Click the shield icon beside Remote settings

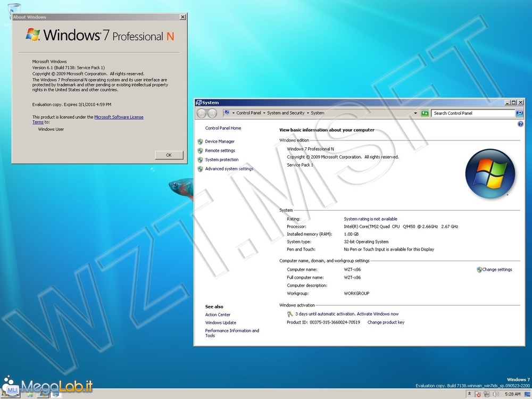[x=200, y=151]
